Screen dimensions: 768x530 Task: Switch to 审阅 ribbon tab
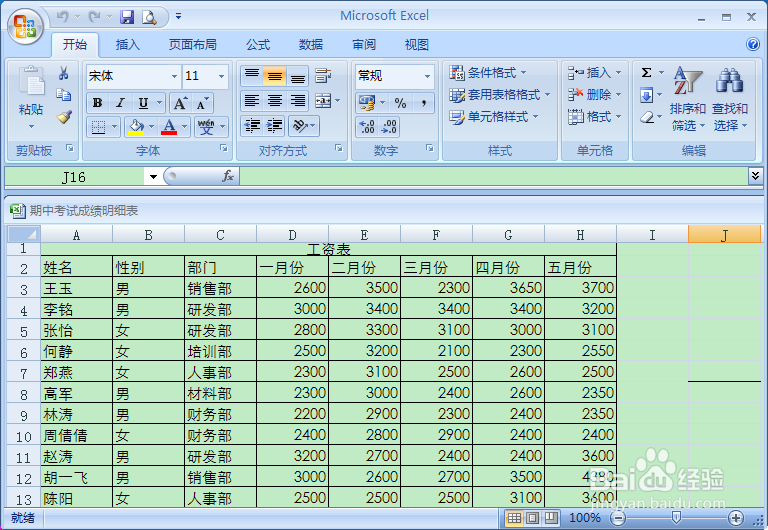click(x=364, y=45)
